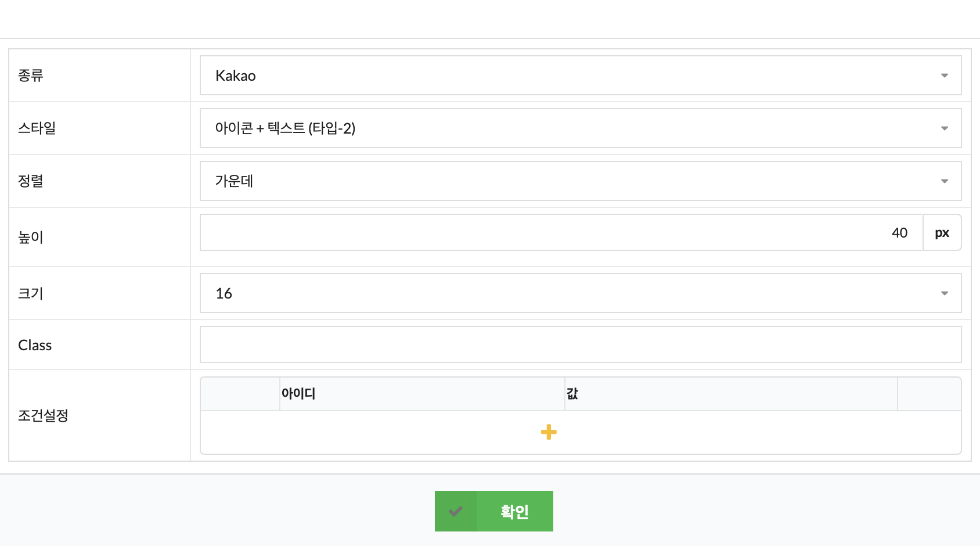The width and height of the screenshot is (980, 546).
Task: Add a condition row with the plus icon
Action: (x=549, y=432)
